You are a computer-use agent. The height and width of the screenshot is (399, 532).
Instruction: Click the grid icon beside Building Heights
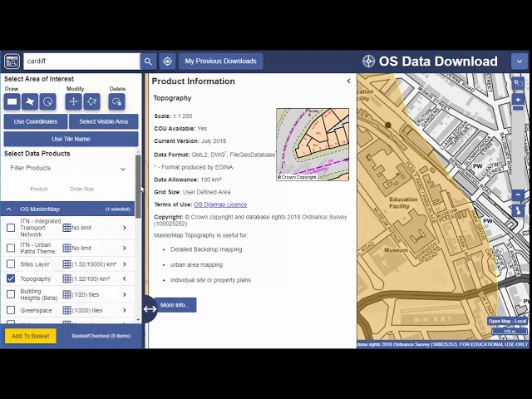(x=66, y=294)
